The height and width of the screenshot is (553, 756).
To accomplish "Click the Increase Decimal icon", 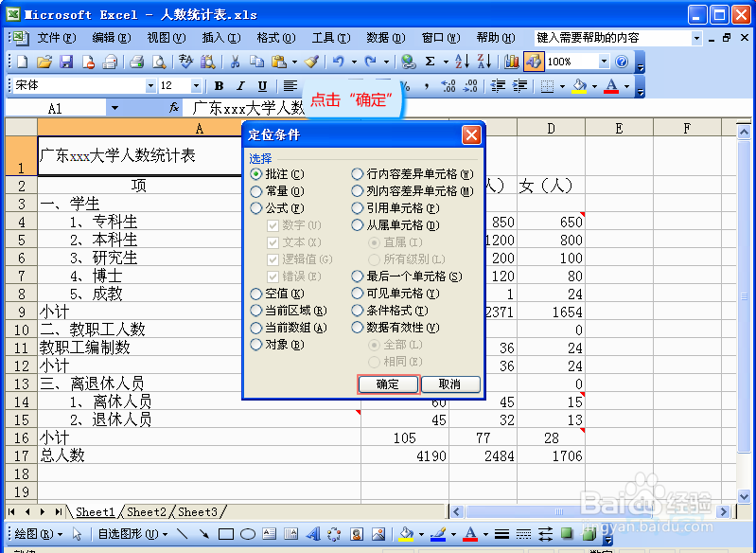I will click(x=448, y=86).
